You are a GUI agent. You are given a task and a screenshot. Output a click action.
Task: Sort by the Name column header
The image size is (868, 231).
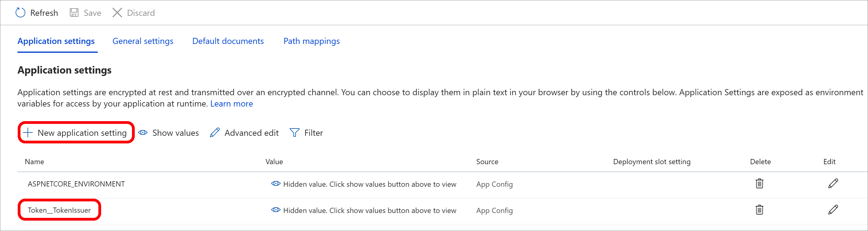point(34,162)
